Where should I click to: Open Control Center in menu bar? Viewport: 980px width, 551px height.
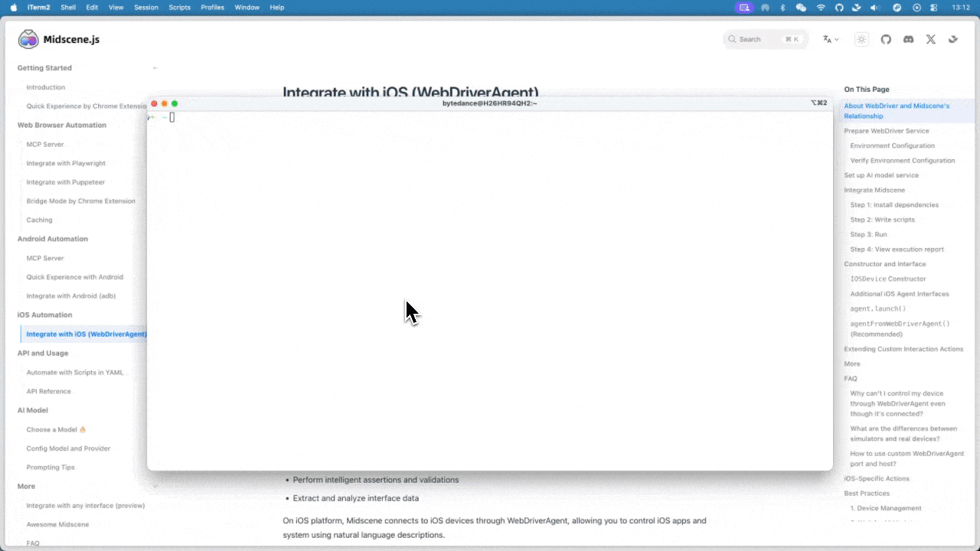tap(934, 7)
